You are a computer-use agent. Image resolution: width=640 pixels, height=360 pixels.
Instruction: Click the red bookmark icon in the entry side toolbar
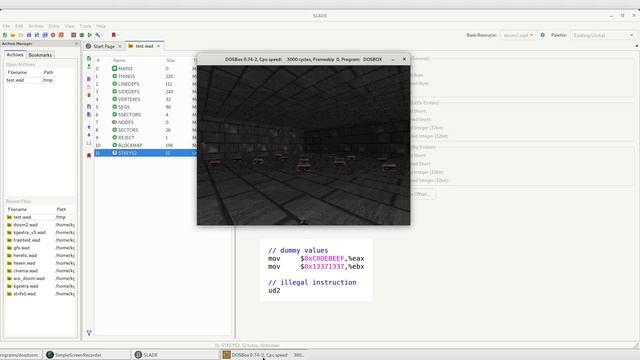pyautogui.click(x=89, y=156)
